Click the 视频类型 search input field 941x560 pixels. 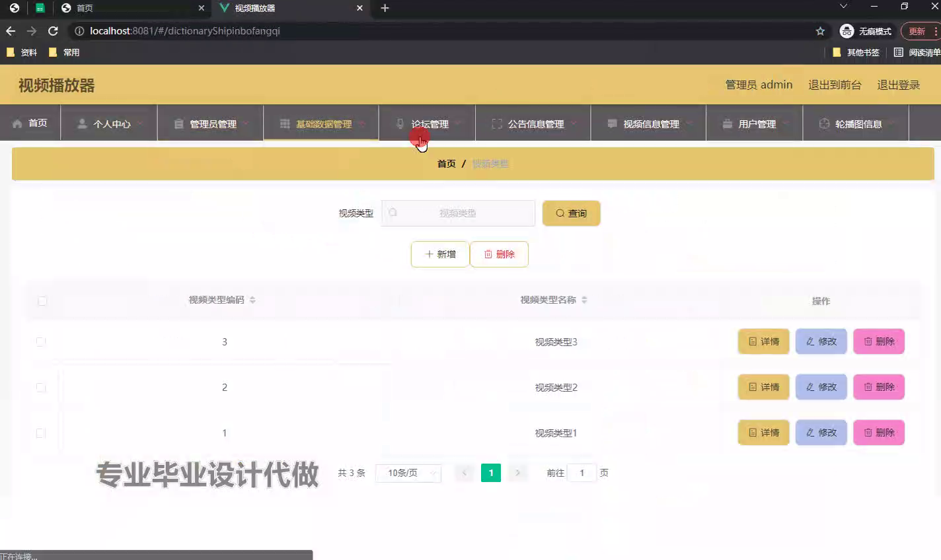[x=458, y=213]
